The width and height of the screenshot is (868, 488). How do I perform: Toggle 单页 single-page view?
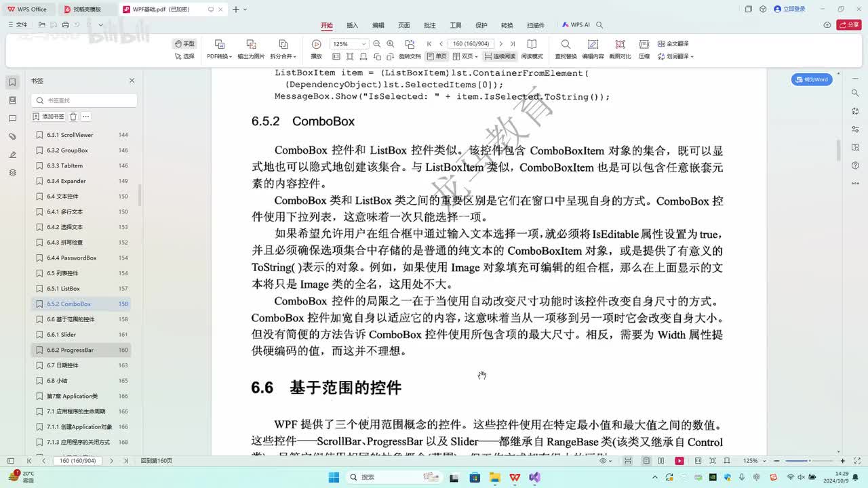coord(437,56)
